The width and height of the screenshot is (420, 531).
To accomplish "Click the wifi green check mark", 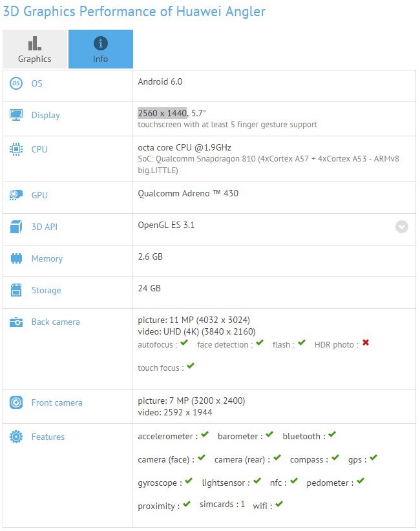I will click(278, 504).
